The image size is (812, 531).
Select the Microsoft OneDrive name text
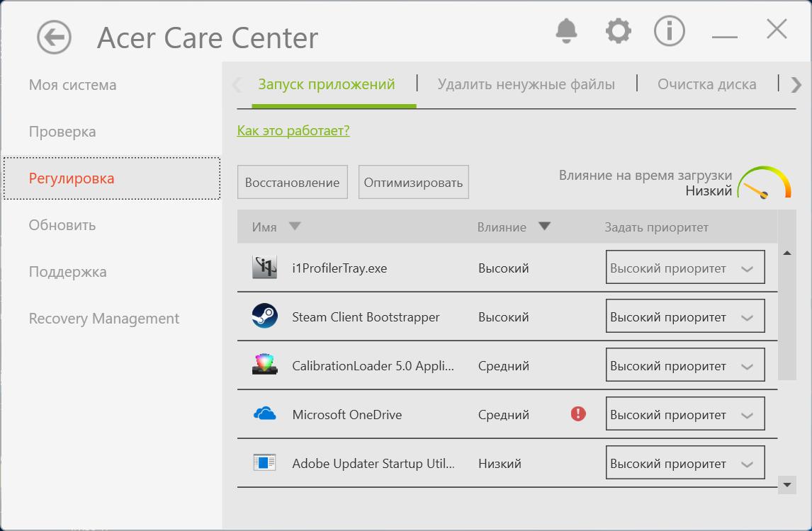pos(347,415)
